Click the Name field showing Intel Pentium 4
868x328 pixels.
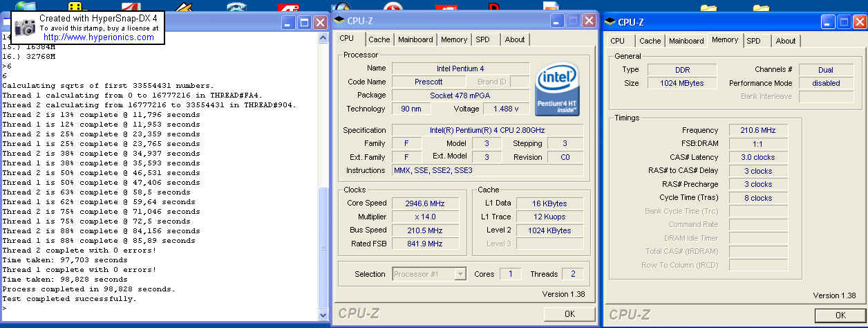click(x=460, y=69)
